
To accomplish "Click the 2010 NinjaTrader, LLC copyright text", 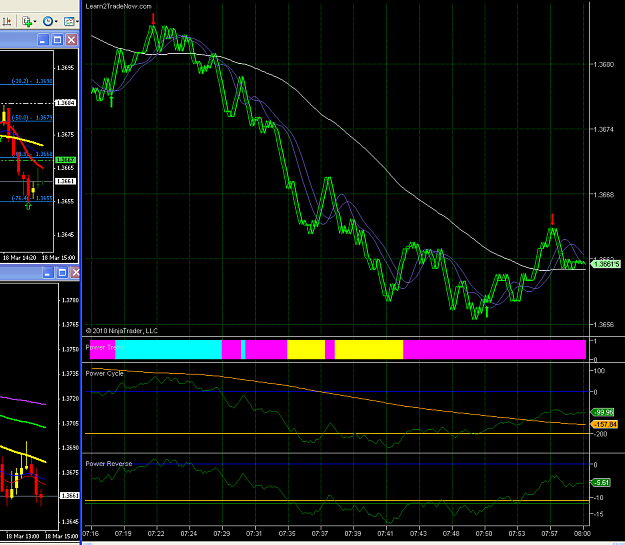I will click(122, 331).
